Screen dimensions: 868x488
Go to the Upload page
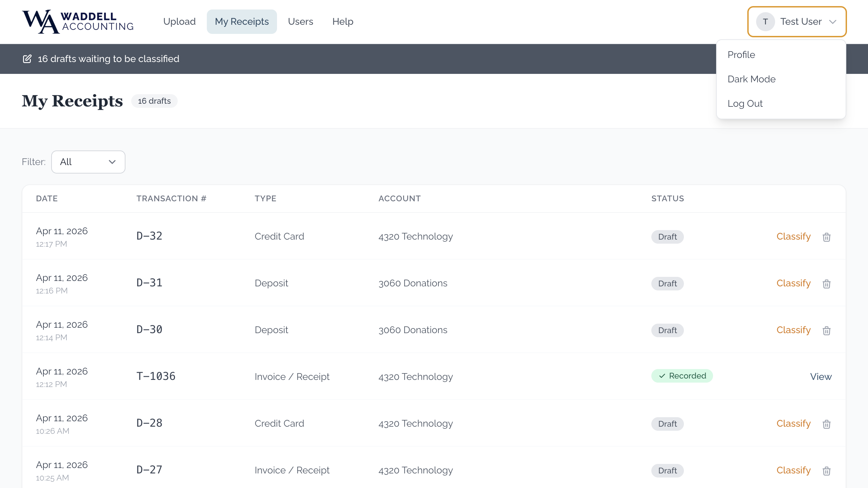tap(179, 22)
